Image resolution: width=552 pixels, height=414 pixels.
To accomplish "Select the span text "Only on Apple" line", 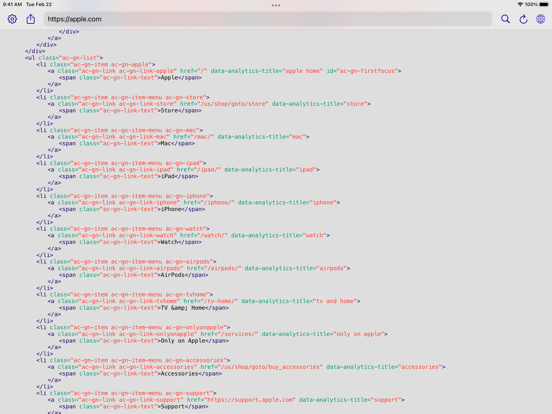I will coord(144,341).
